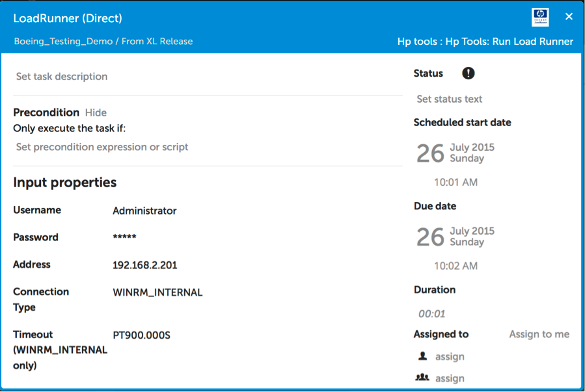Change due time 10:02 AM
The width and height of the screenshot is (585, 392).
click(456, 266)
